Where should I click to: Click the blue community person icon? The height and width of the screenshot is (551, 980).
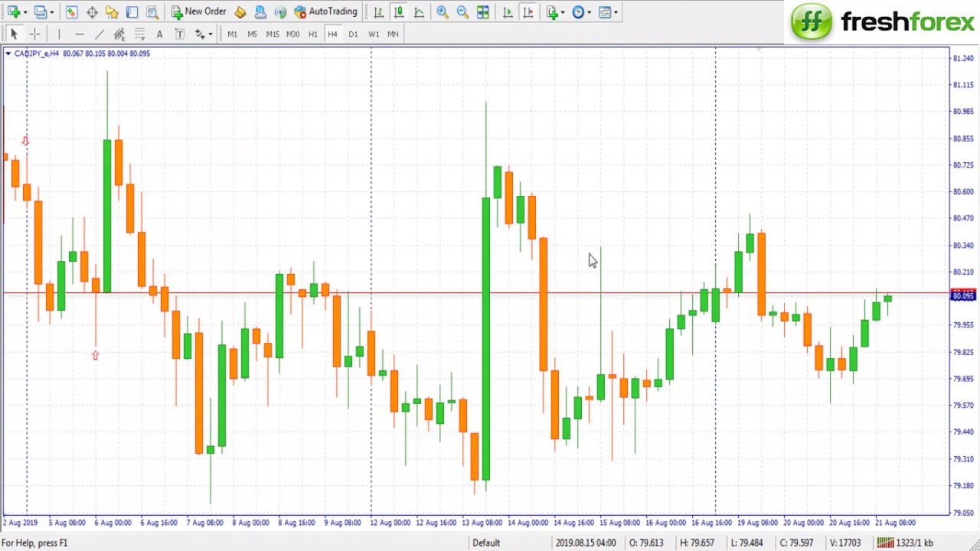[260, 11]
